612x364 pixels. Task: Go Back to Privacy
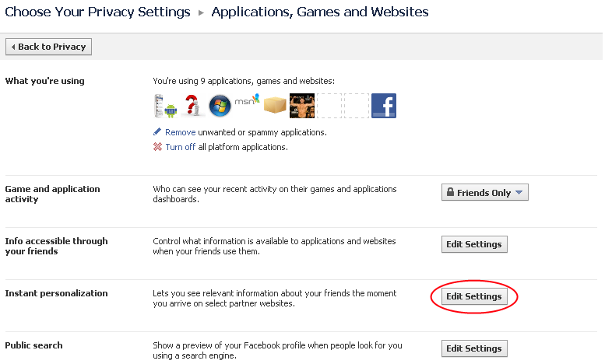48,47
